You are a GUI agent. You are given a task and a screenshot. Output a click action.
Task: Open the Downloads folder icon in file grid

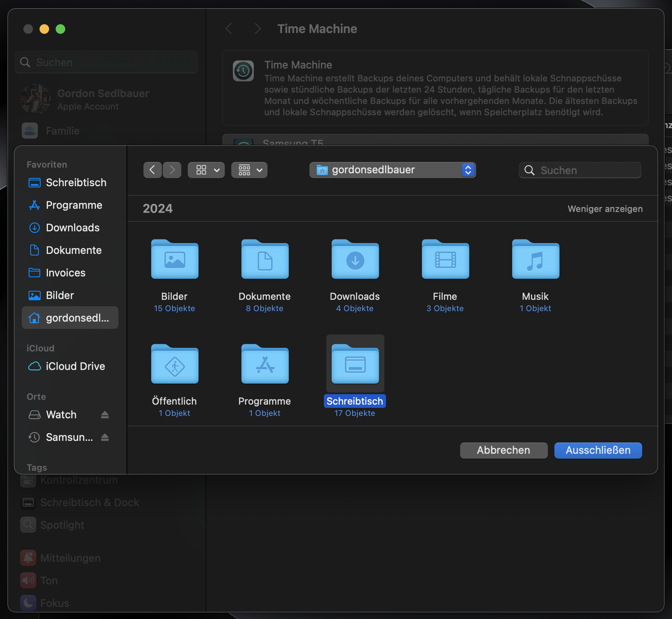tap(355, 259)
